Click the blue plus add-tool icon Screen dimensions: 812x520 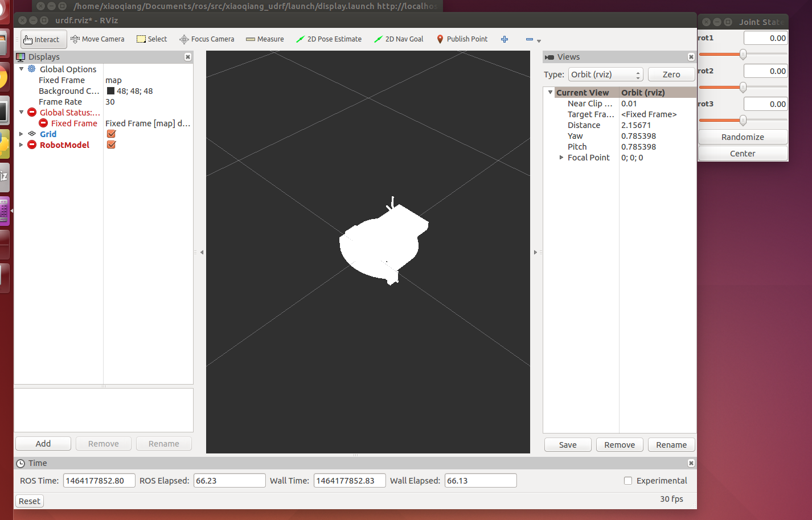505,39
